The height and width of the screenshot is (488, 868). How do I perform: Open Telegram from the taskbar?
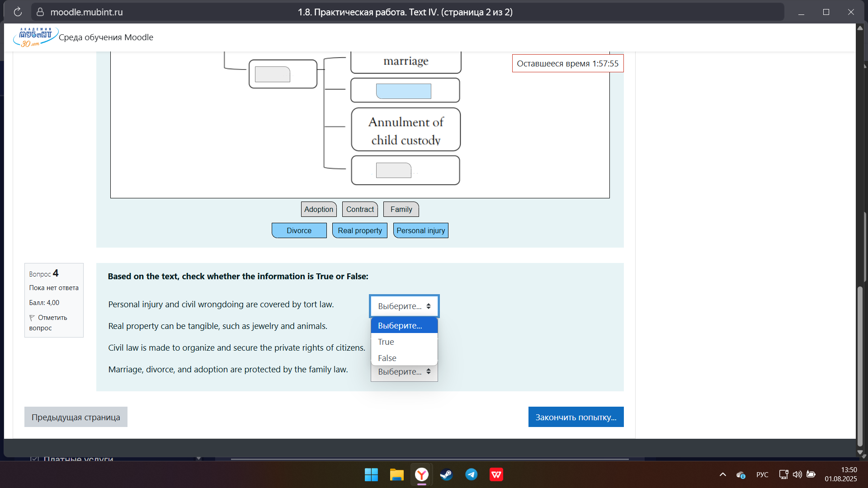(471, 474)
